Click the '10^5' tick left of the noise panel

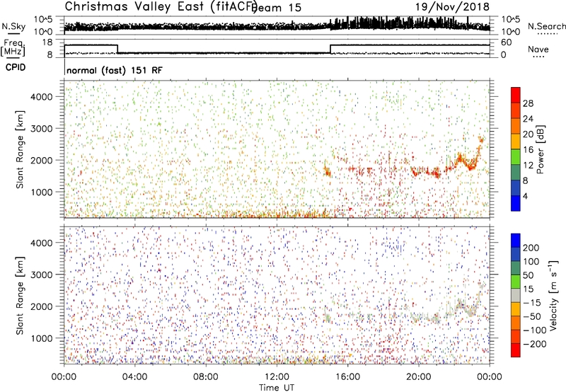[43, 19]
